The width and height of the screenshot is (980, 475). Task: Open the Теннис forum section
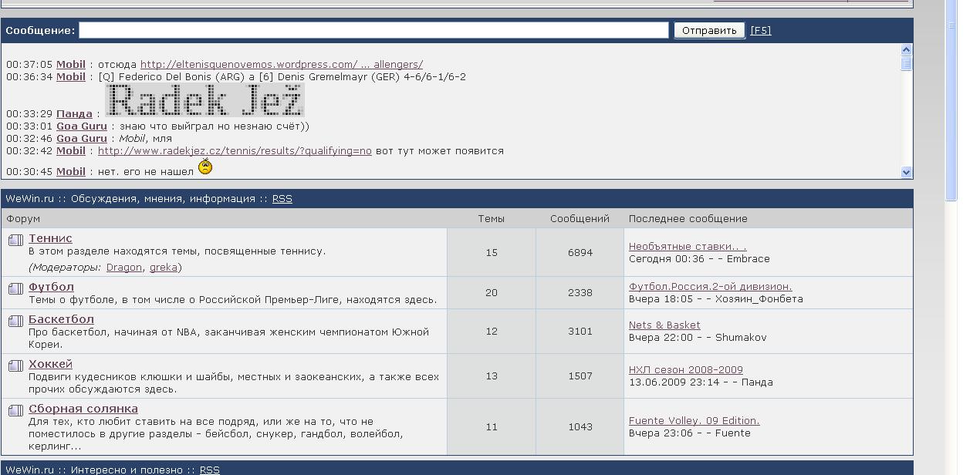(x=50, y=238)
